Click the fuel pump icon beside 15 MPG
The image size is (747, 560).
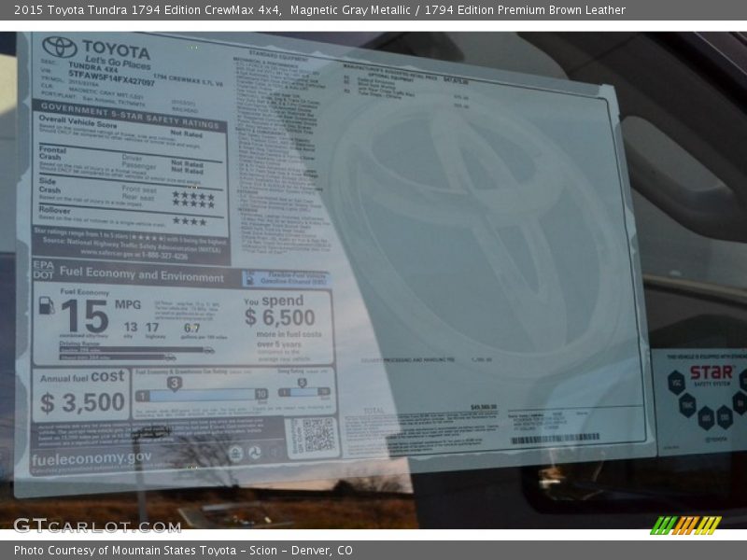click(x=46, y=305)
